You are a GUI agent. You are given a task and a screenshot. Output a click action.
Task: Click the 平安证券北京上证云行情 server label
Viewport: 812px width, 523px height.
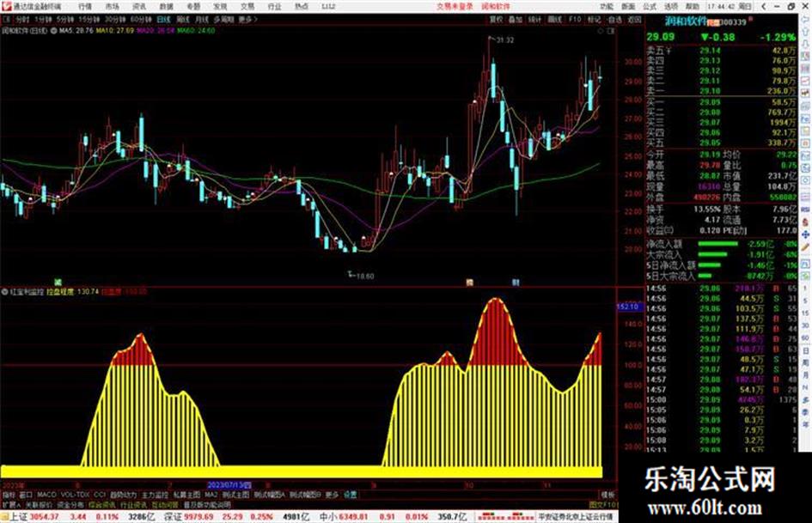click(x=575, y=516)
